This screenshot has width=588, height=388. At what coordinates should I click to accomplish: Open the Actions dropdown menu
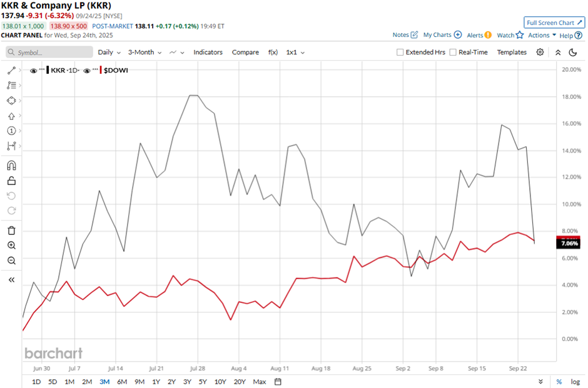(542, 35)
